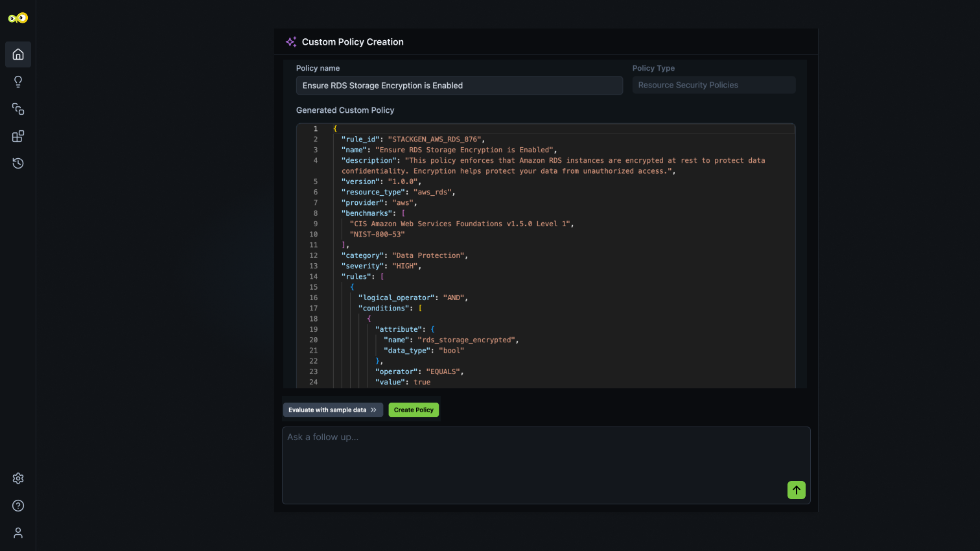980x551 pixels.
Task: Select the severity HIGH value in the code
Action: click(405, 266)
